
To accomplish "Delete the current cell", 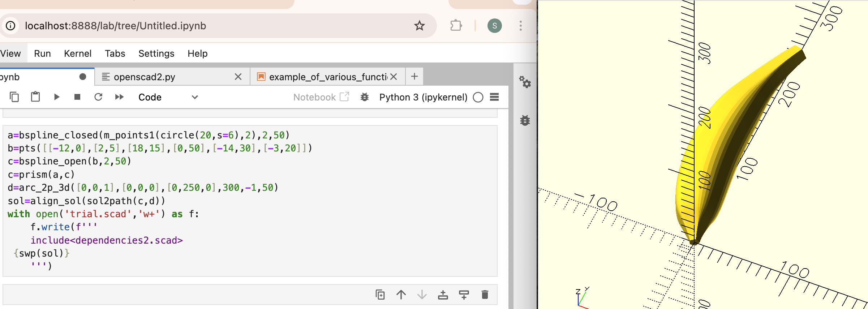I will (485, 295).
